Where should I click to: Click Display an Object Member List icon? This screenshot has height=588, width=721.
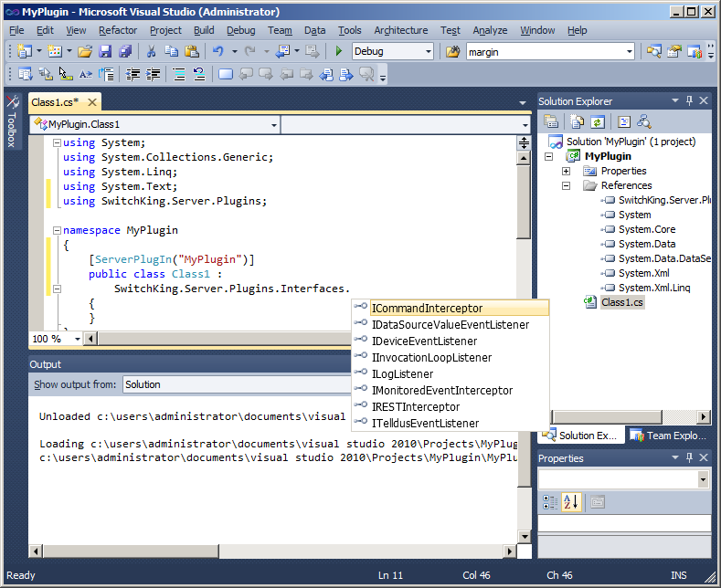coord(25,74)
